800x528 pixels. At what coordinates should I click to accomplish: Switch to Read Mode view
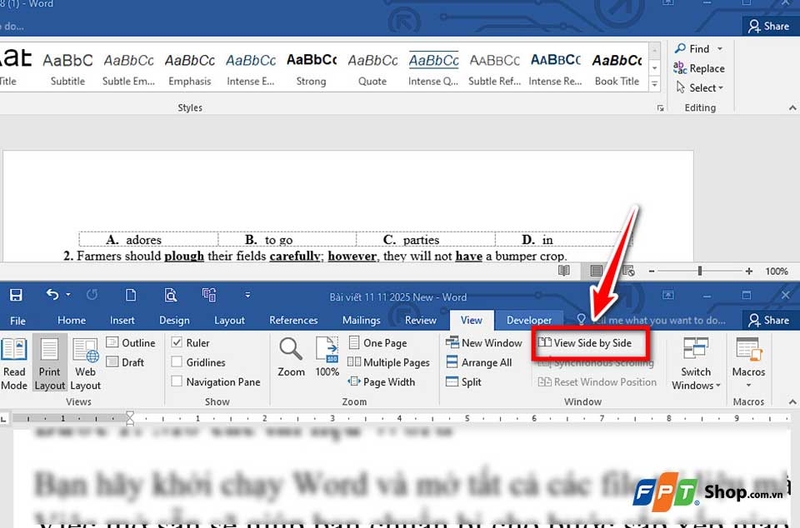pyautogui.click(x=14, y=364)
